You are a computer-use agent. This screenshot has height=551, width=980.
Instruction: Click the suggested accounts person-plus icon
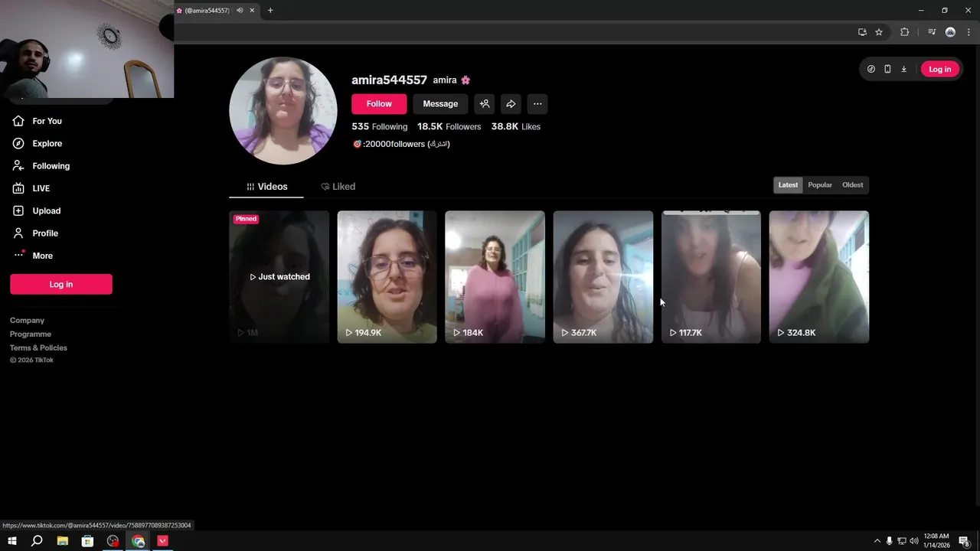coord(485,104)
